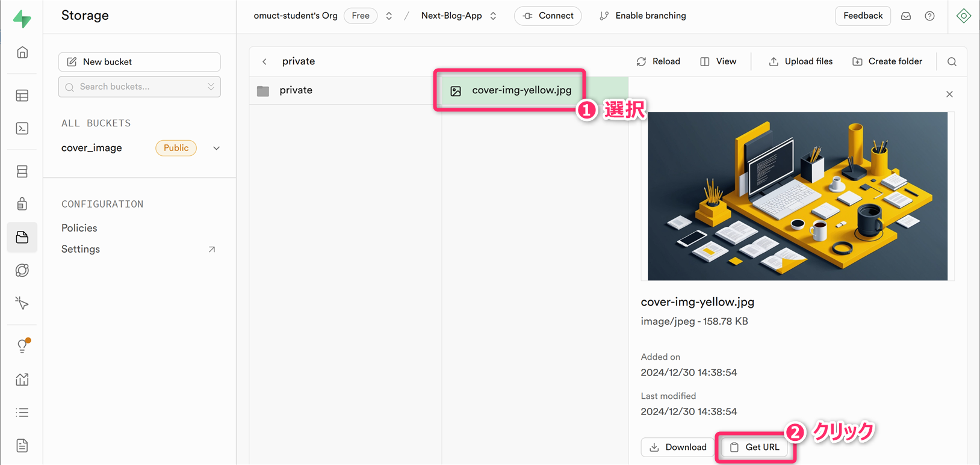Close the file preview panel
Image resolution: width=980 pixels, height=465 pixels.
[949, 94]
